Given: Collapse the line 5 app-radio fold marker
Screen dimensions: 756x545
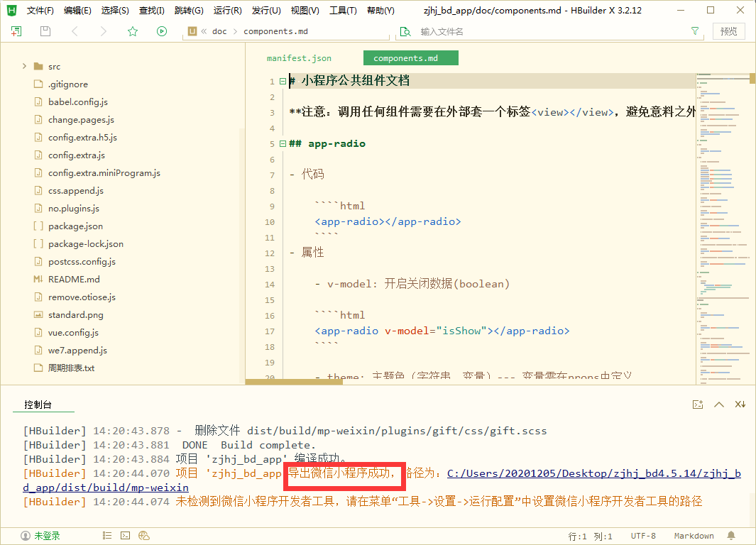Looking at the screenshot, I should [283, 143].
